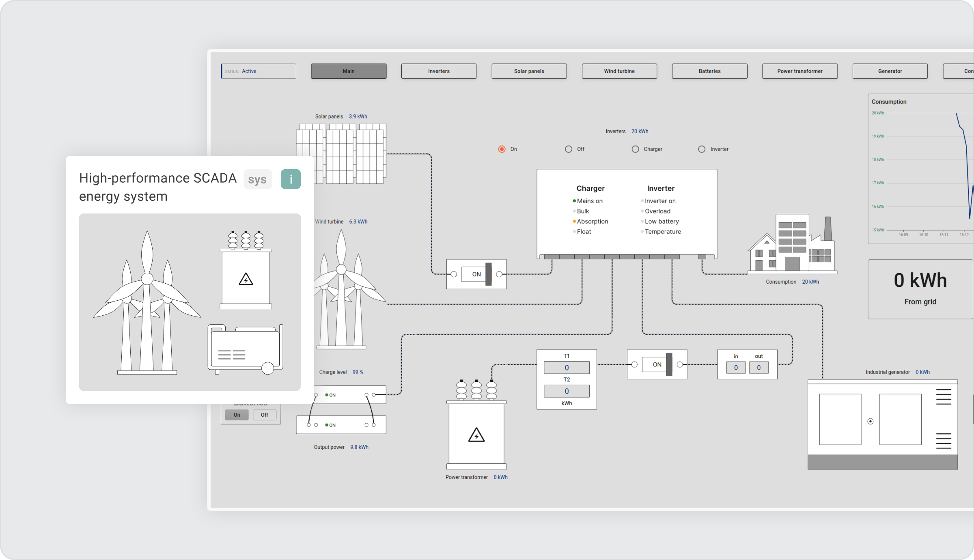Image resolution: width=974 pixels, height=560 pixels.
Task: Toggle the ON breaker switch near the inverter
Action: 476,274
